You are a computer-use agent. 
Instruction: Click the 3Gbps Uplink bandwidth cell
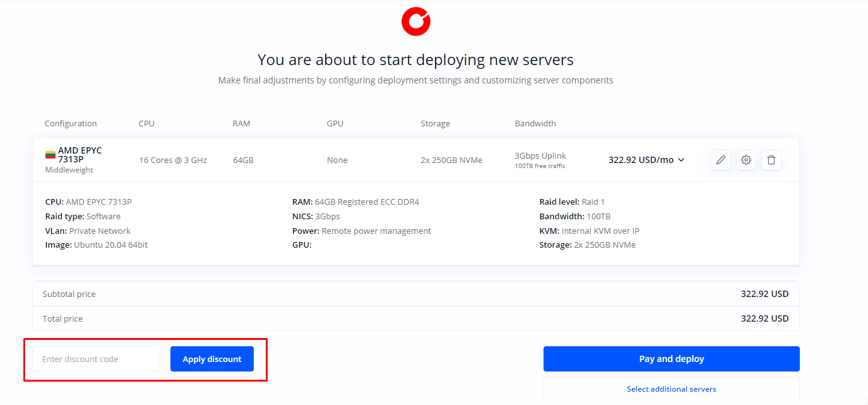[x=540, y=155]
